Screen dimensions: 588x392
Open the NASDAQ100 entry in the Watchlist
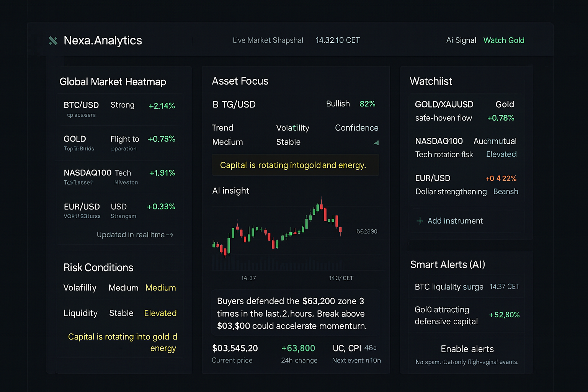point(465,147)
